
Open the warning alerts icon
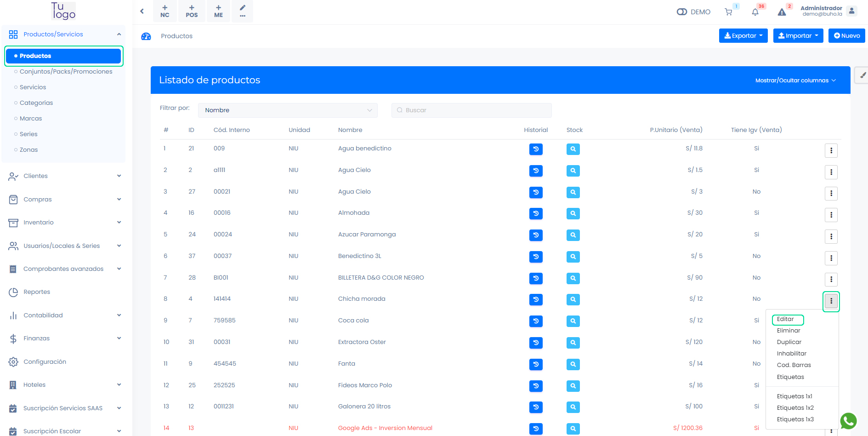[782, 12]
